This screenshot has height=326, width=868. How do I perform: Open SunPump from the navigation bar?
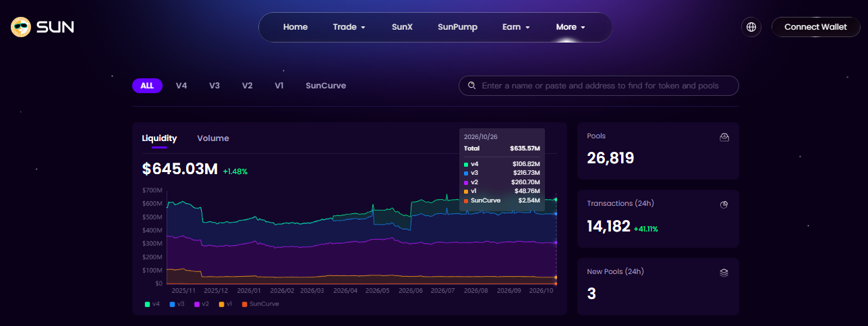(x=457, y=27)
